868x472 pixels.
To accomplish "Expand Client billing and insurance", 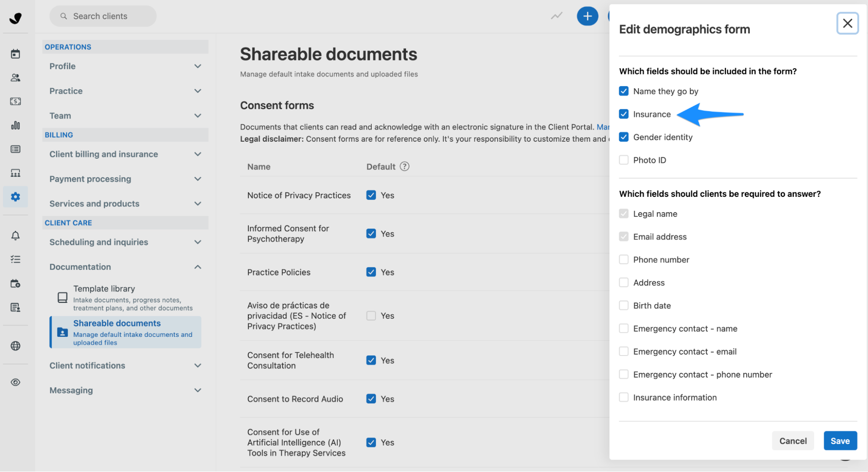I will pyautogui.click(x=125, y=154).
